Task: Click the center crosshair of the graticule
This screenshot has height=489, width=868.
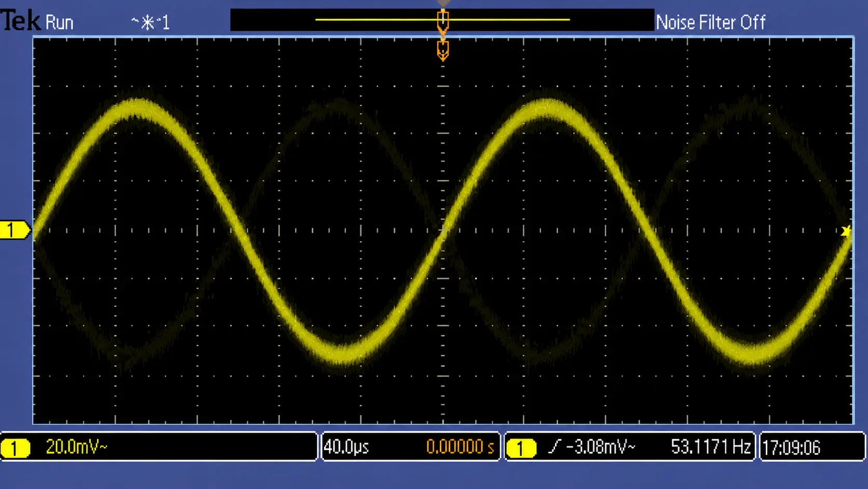Action: coord(443,230)
